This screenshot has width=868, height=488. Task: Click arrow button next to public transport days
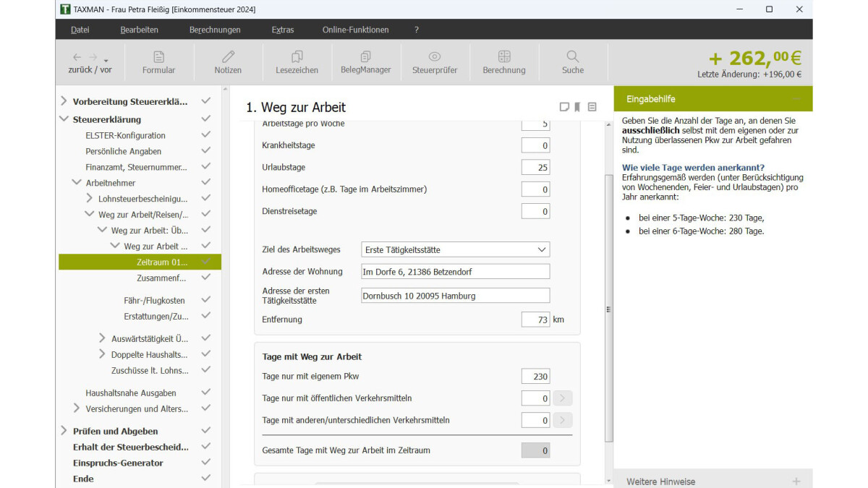coord(563,398)
